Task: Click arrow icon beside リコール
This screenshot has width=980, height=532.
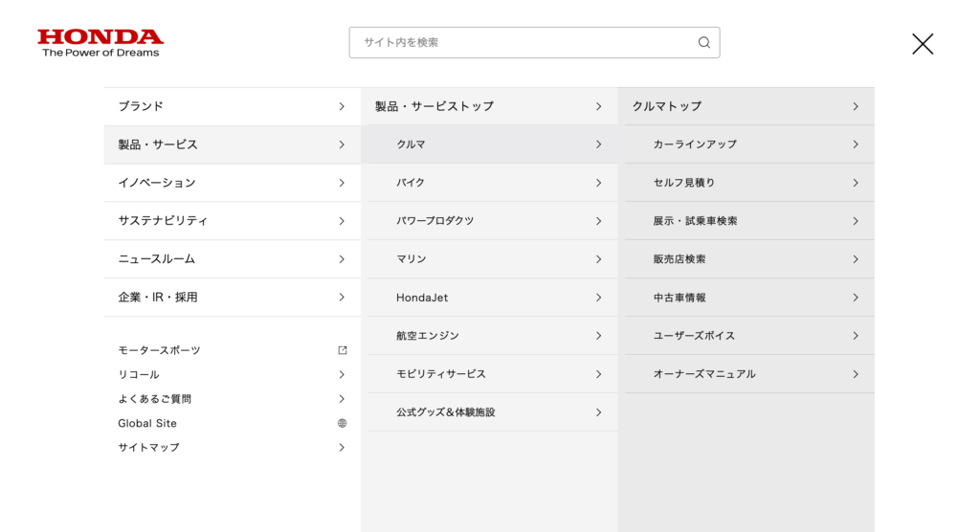Action: 342,374
